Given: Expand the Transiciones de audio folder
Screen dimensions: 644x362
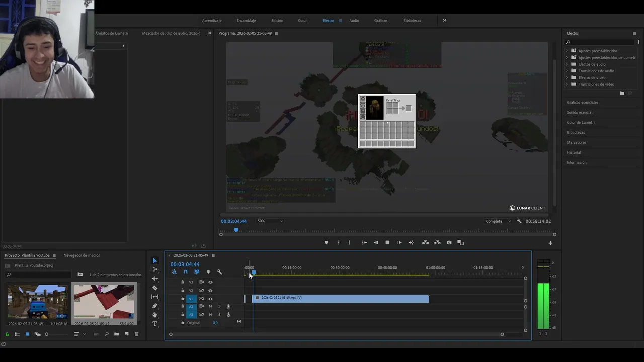Looking at the screenshot, I should (x=567, y=71).
